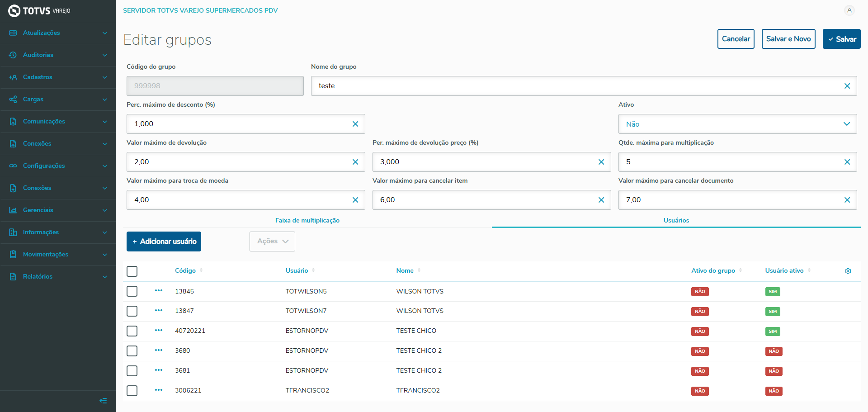Click the Adicionar usuário button
Viewport: 868px width, 412px height.
click(164, 242)
